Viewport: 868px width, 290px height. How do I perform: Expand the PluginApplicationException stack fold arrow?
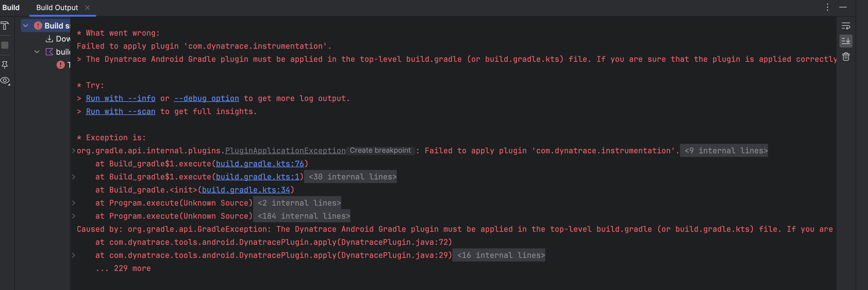point(73,151)
